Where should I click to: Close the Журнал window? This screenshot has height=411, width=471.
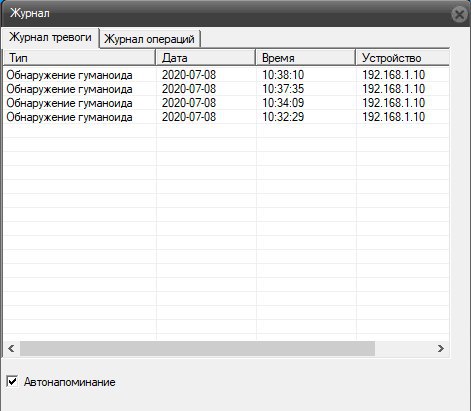click(460, 14)
